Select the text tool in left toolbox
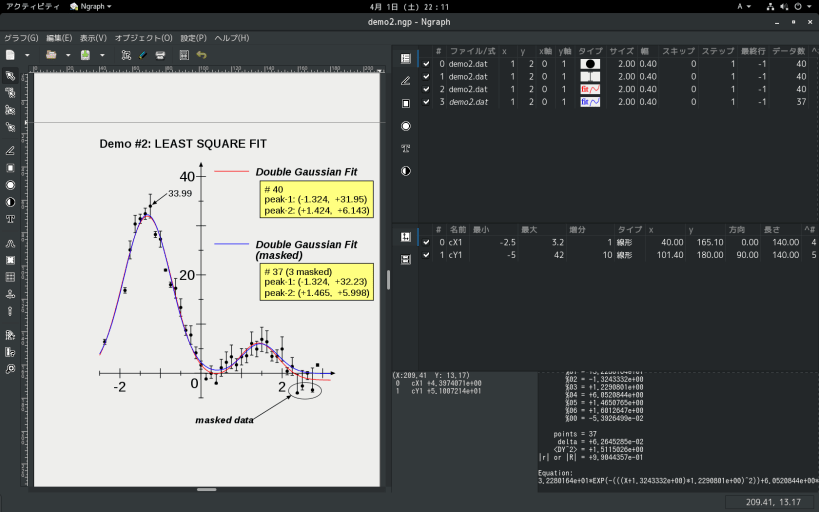Screen dimensions: 819x512 [x=10, y=219]
